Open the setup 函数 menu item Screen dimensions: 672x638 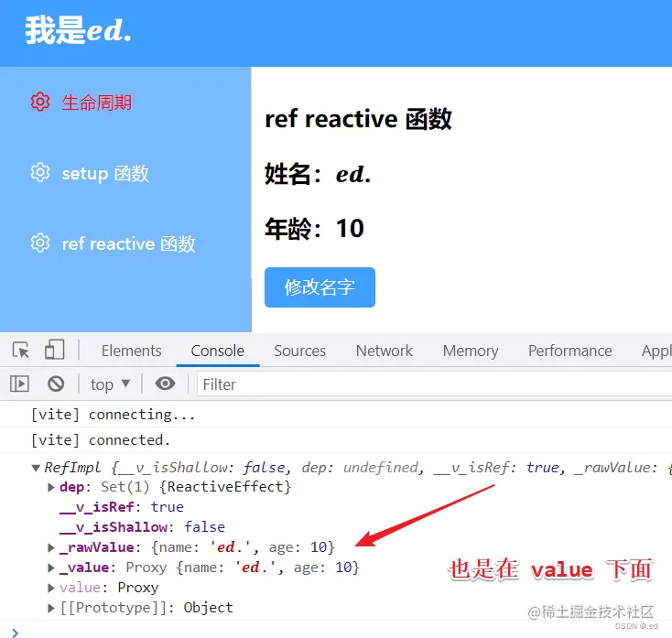tap(105, 174)
